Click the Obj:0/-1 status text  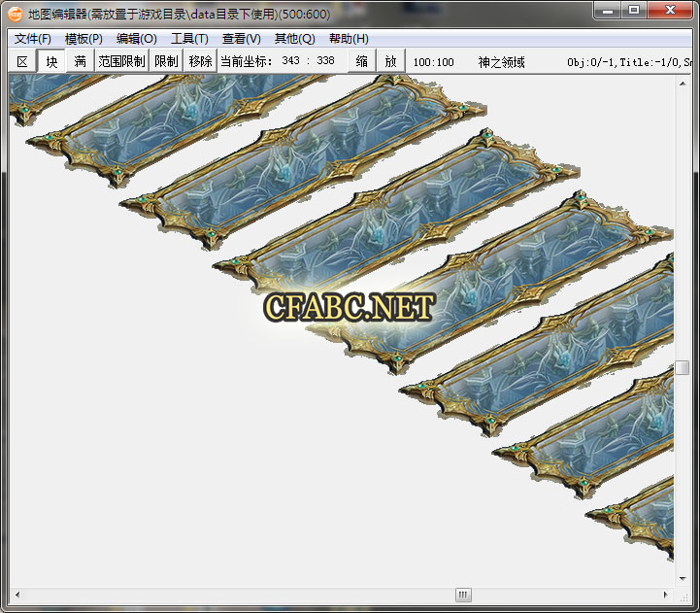[x=591, y=62]
